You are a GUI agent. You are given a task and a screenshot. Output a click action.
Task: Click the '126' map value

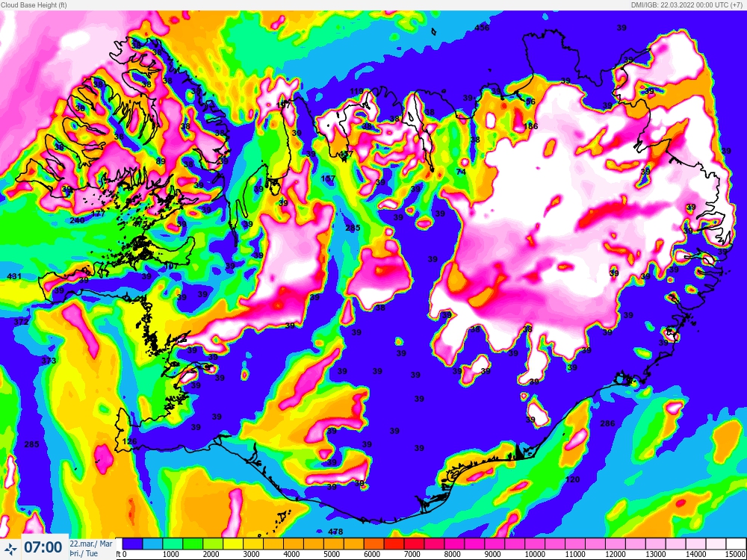tap(129, 441)
